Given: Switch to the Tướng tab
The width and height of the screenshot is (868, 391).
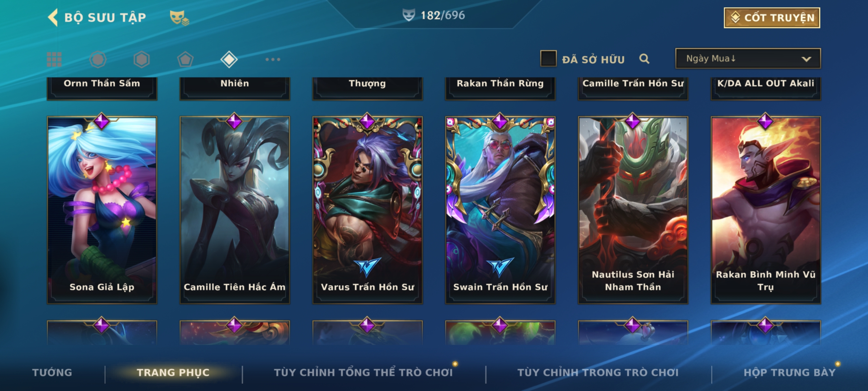Looking at the screenshot, I should click(52, 373).
